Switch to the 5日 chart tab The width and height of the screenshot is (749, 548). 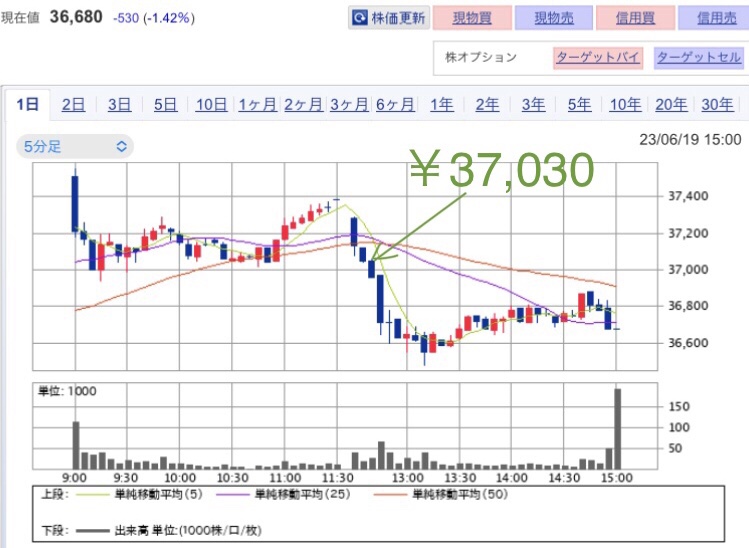165,104
